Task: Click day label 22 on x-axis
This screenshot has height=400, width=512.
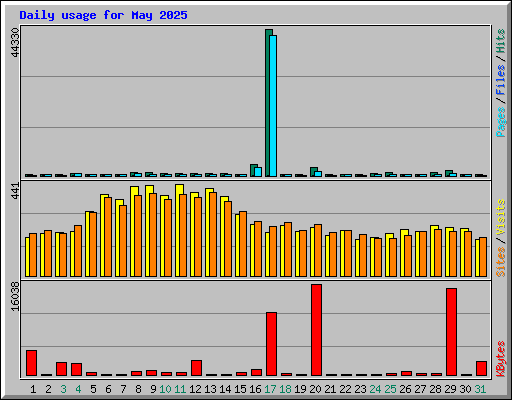Action: point(345,389)
